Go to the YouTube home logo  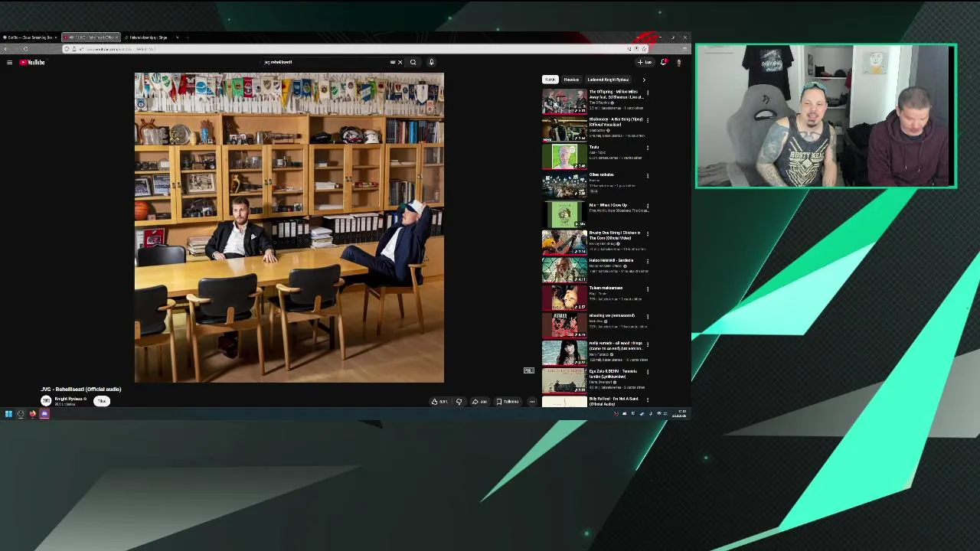point(32,62)
